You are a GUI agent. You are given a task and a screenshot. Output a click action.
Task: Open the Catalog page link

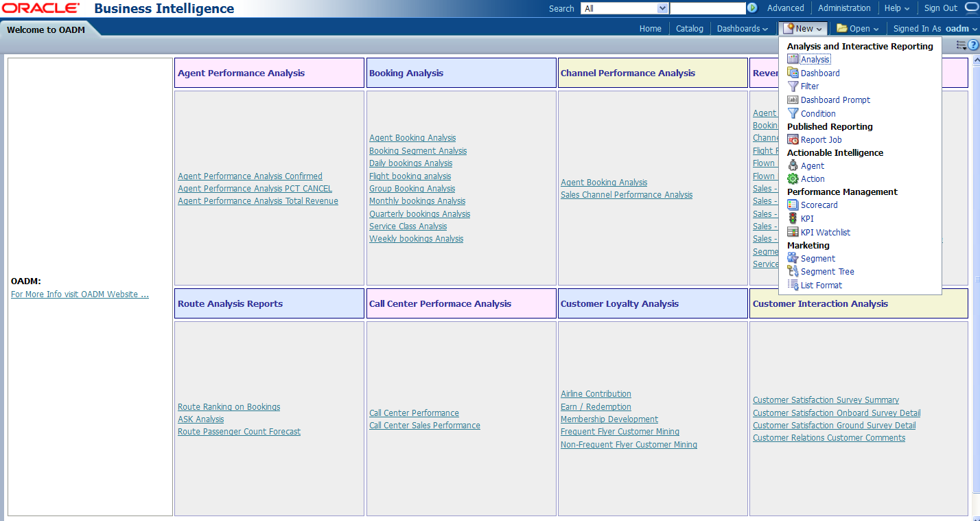(689, 28)
